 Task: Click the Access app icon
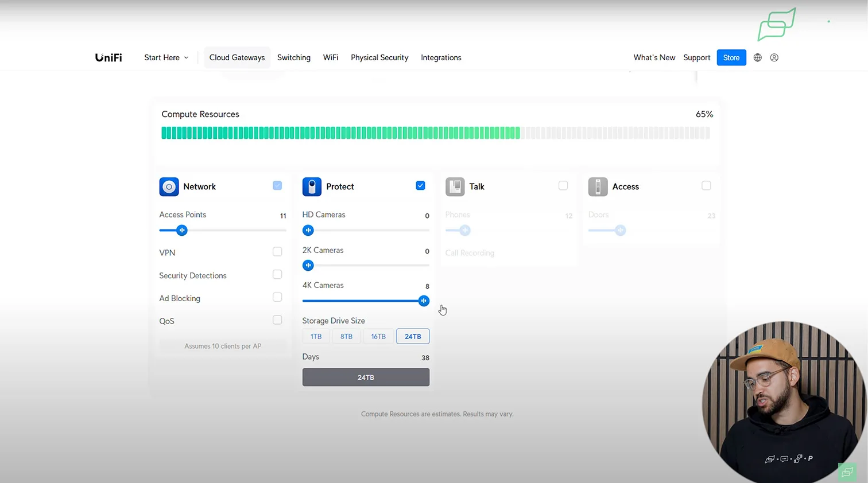click(598, 186)
